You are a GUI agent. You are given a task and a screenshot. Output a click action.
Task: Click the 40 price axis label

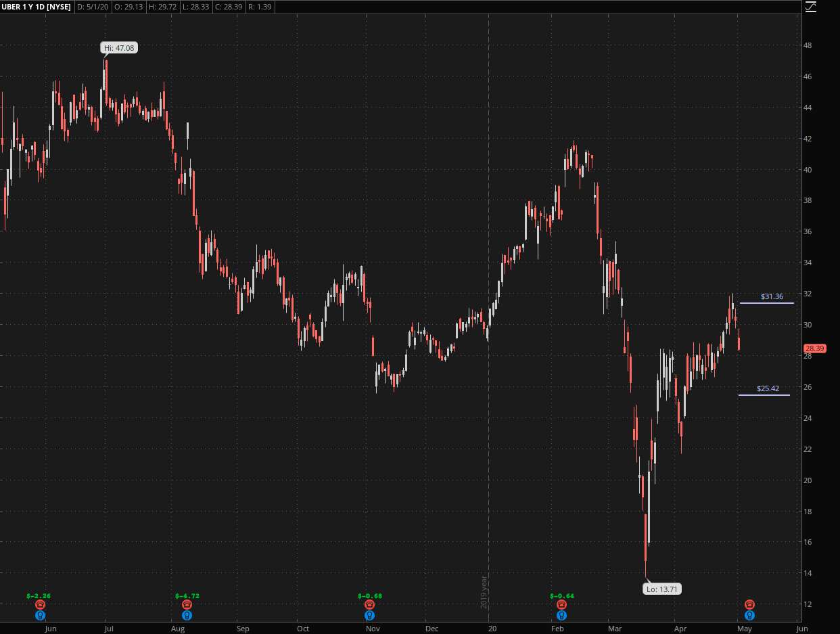808,170
